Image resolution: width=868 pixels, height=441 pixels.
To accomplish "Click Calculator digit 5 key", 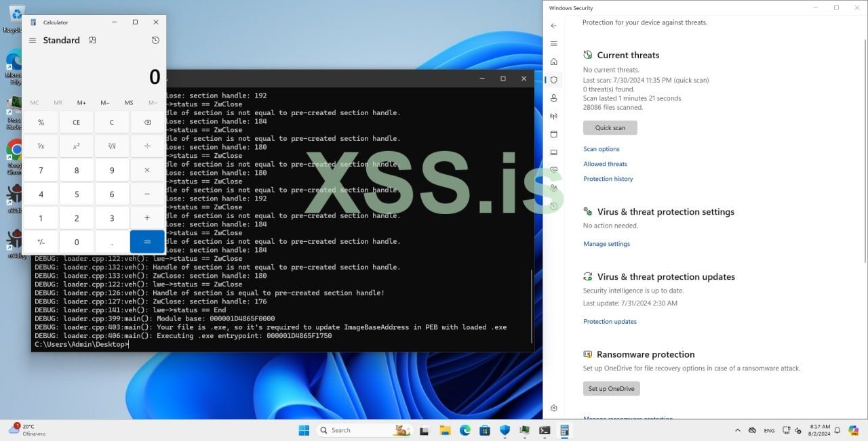I will coord(77,194).
